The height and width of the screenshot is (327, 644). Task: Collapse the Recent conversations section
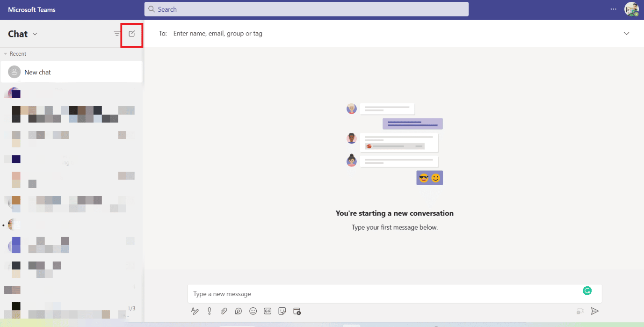[x=5, y=53]
